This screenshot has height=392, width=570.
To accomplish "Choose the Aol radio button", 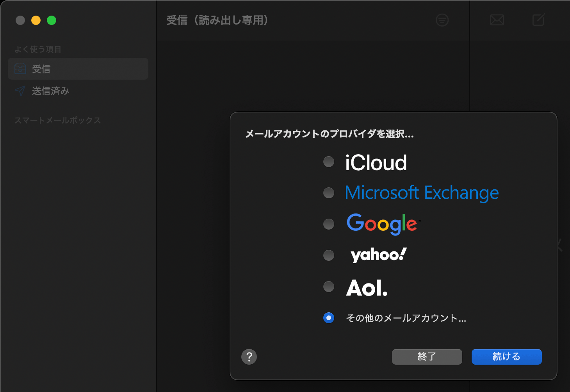I will click(x=329, y=287).
